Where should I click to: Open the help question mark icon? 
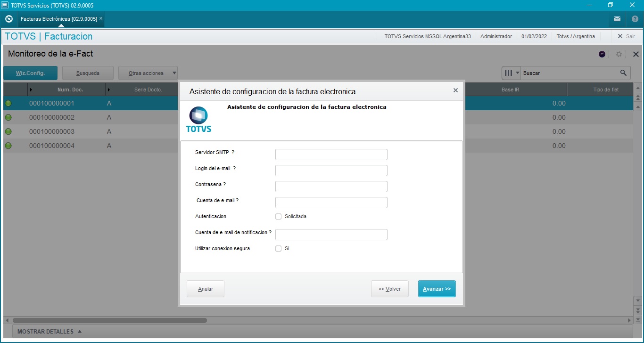click(635, 19)
